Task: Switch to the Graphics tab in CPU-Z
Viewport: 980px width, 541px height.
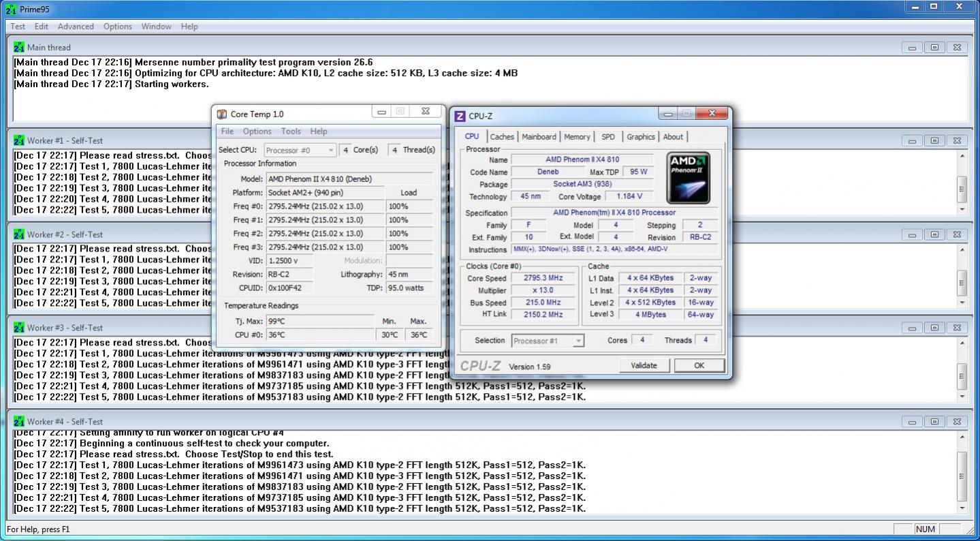Action: click(641, 137)
